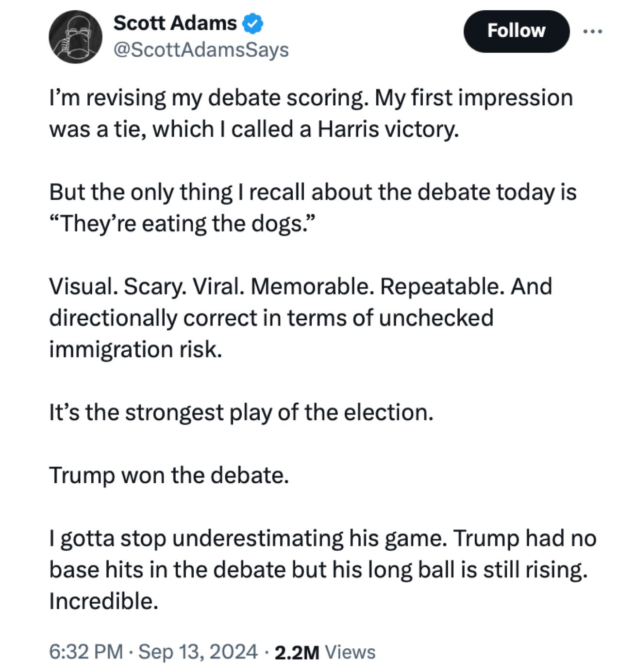618x672 pixels.
Task: Click the word Views after the count
Action: (x=350, y=653)
